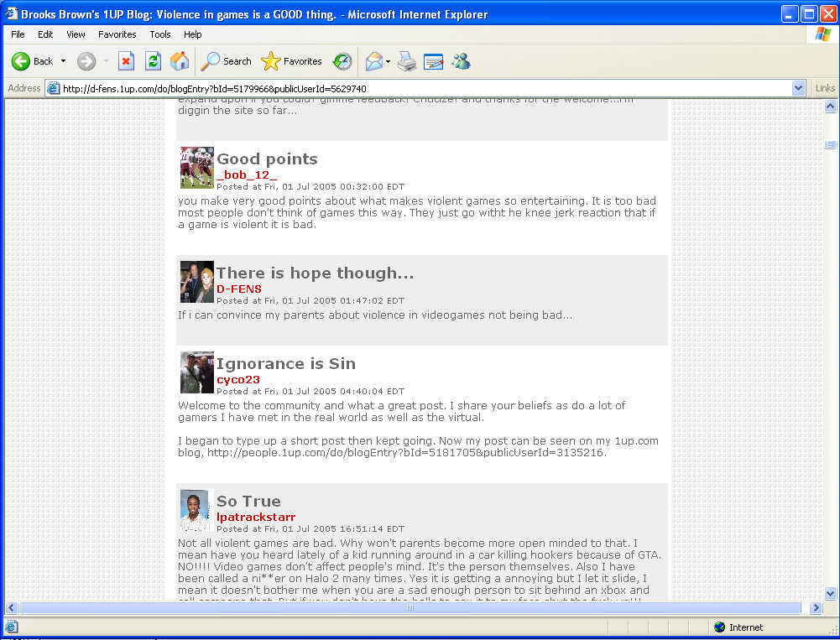Open the _bob_12_ user profile link

click(x=247, y=174)
